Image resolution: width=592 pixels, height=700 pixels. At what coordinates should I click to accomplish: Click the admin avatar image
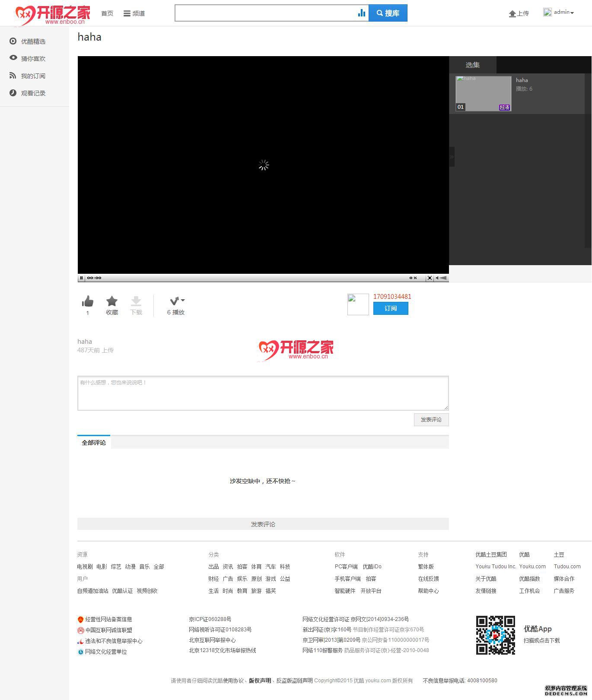tap(547, 12)
